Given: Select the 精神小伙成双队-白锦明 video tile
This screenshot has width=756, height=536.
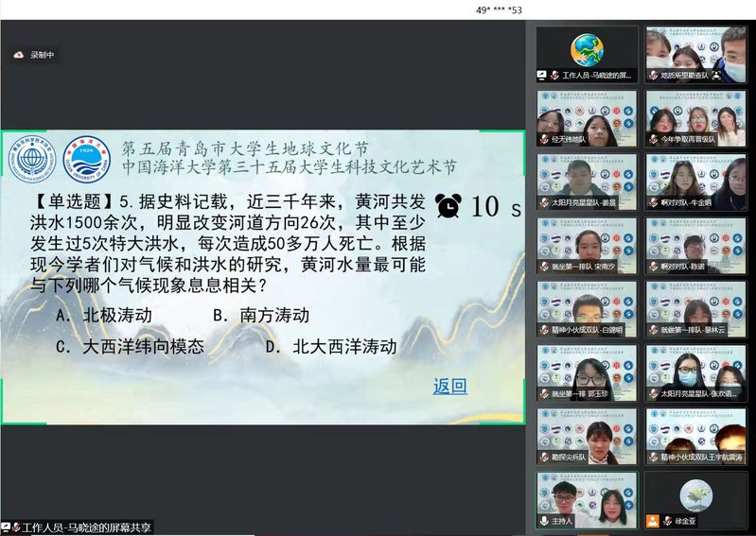Looking at the screenshot, I should [x=587, y=308].
